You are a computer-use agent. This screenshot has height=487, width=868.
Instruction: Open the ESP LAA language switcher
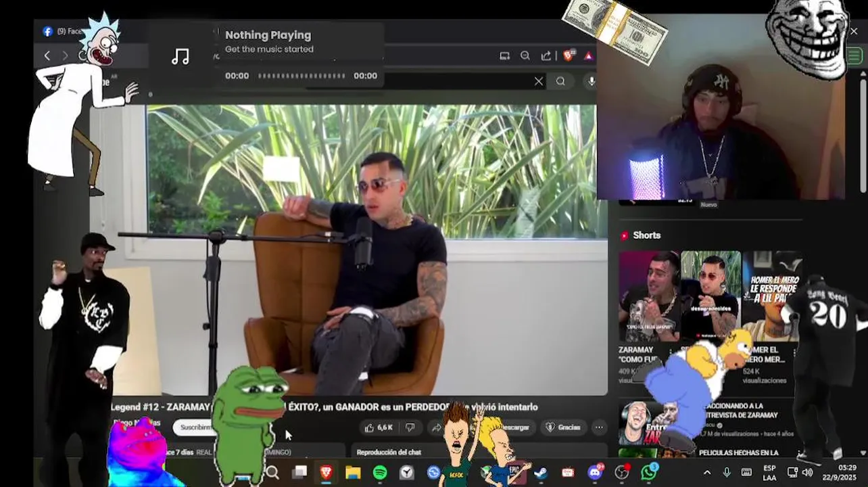[x=769, y=472]
